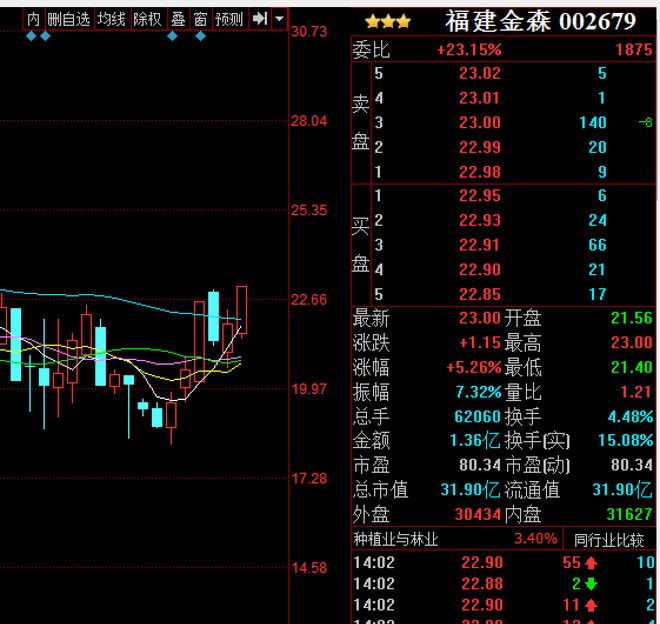The width and height of the screenshot is (660, 624).
Task: Click the 金额 value 1.36亿
Action: click(475, 441)
